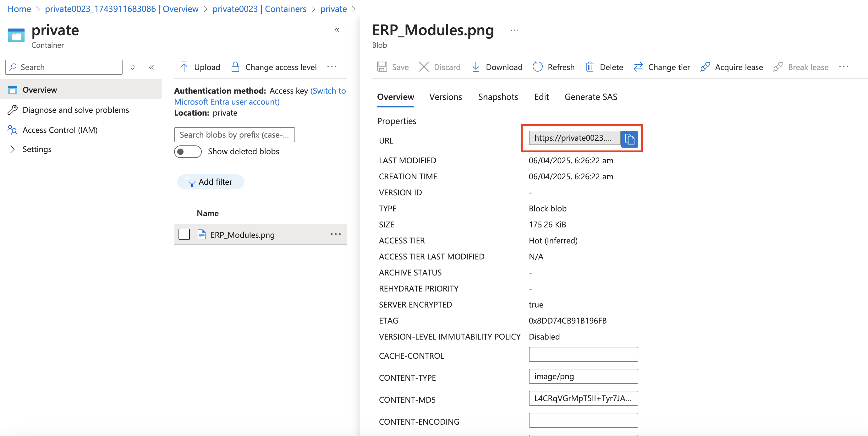Open private0023 Containers breadcrumb
This screenshot has height=436, width=868.
[x=259, y=9]
